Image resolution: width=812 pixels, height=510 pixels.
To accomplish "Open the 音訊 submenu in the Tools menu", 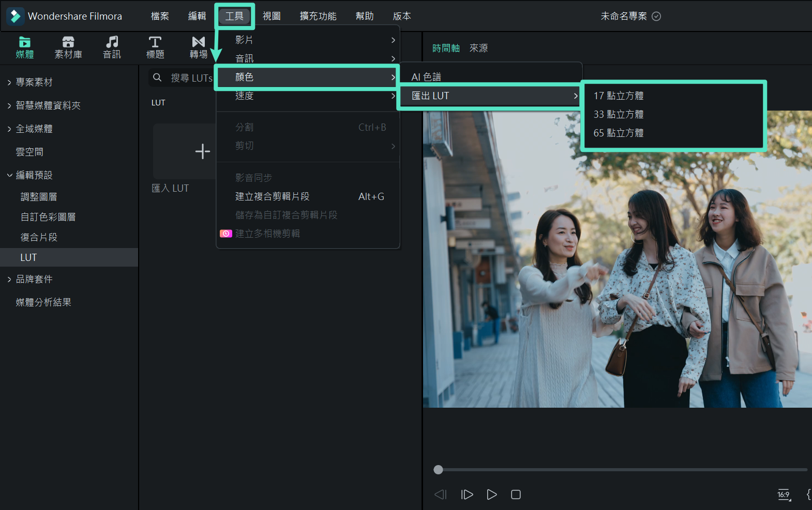I will pyautogui.click(x=308, y=58).
